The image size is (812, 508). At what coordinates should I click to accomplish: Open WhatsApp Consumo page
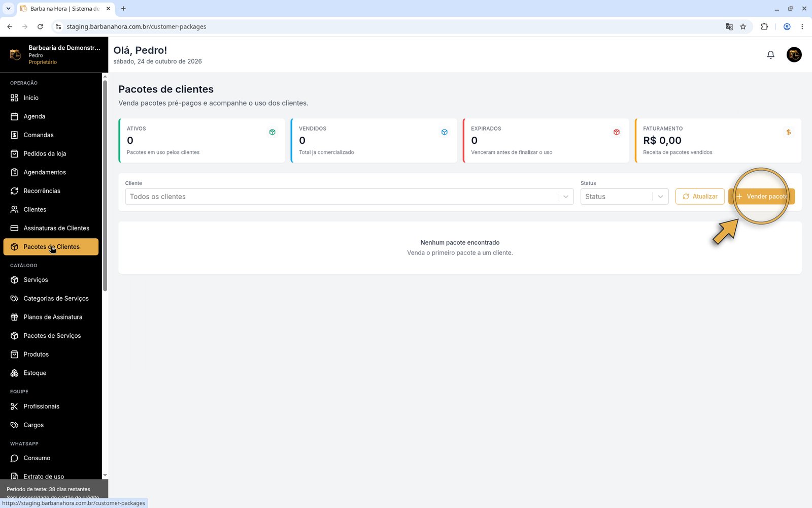(51, 458)
